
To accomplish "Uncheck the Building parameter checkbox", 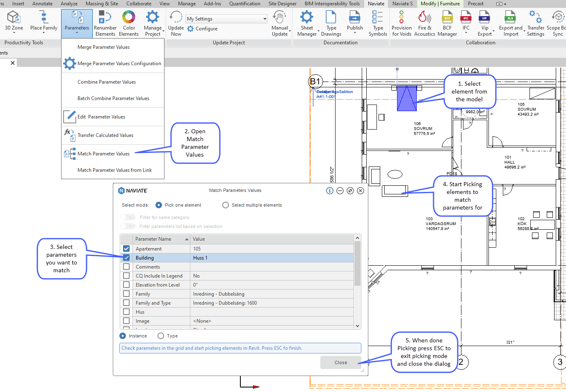I will 126,258.
